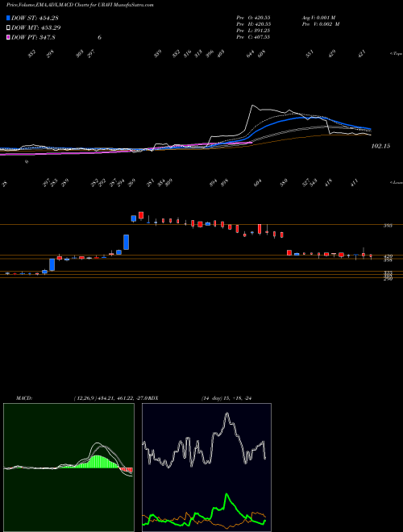This screenshot has height=532, width=403.
Task: Click the 'Pre O: 420.55' value
Action: pyautogui.click(x=253, y=18)
